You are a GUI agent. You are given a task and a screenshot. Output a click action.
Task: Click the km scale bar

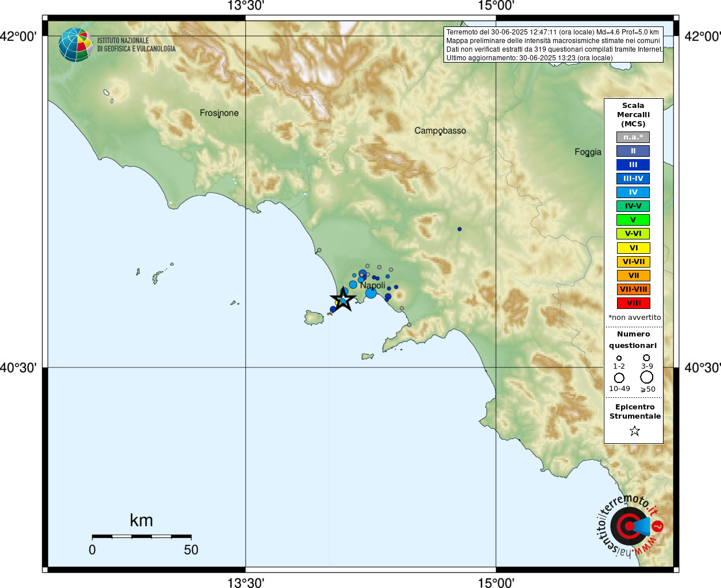(141, 536)
